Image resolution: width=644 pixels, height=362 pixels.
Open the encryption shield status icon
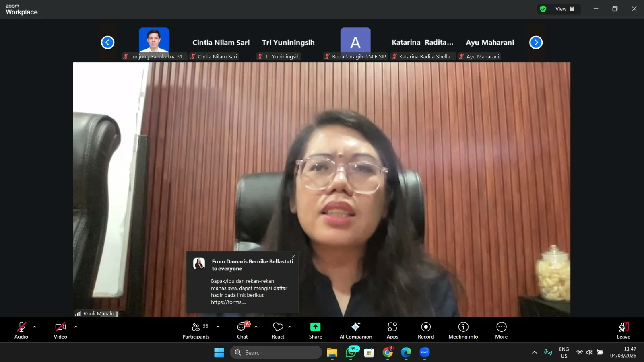[543, 9]
